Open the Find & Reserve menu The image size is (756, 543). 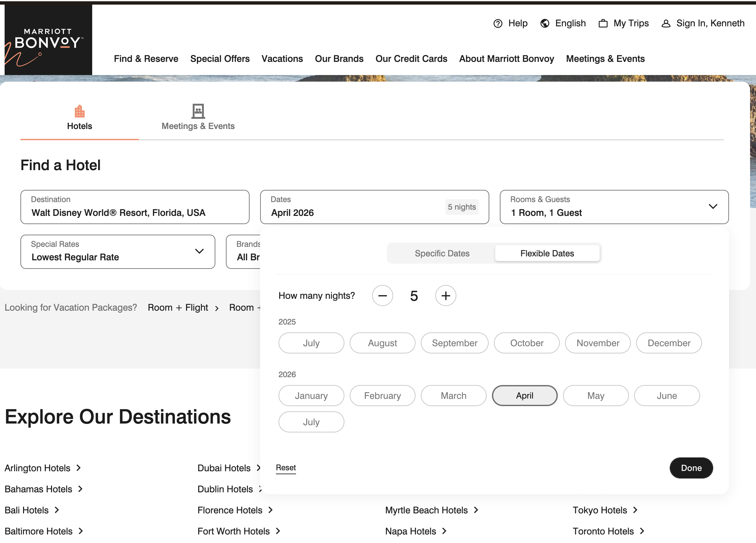pyautogui.click(x=146, y=59)
